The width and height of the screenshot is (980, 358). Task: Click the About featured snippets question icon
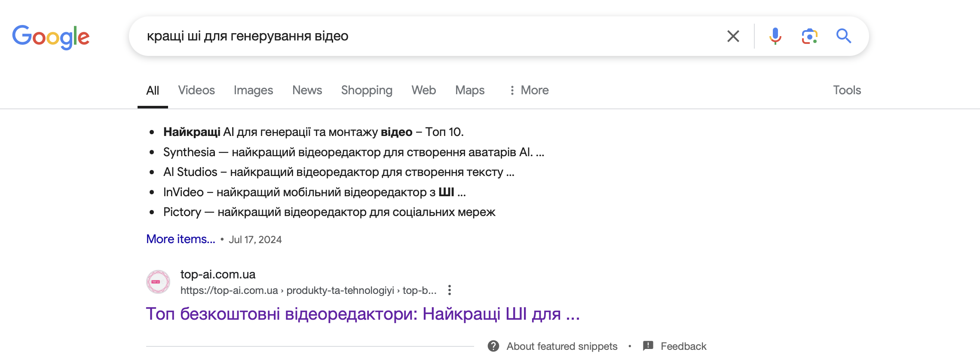493,346
